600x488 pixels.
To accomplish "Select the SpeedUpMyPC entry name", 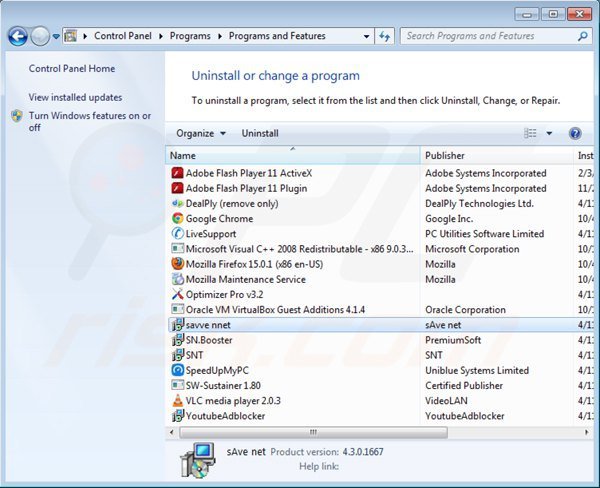I will [217, 370].
